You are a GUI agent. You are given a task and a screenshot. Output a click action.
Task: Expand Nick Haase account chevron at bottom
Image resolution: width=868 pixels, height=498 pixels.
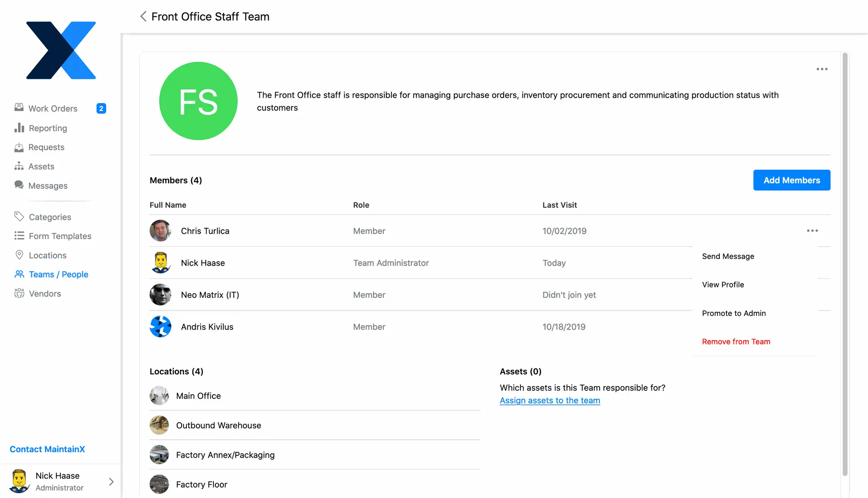pos(111,482)
